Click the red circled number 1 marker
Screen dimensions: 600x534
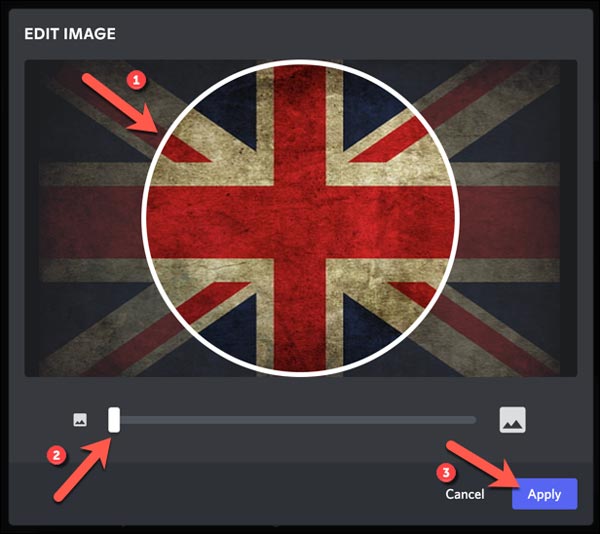pos(136,81)
